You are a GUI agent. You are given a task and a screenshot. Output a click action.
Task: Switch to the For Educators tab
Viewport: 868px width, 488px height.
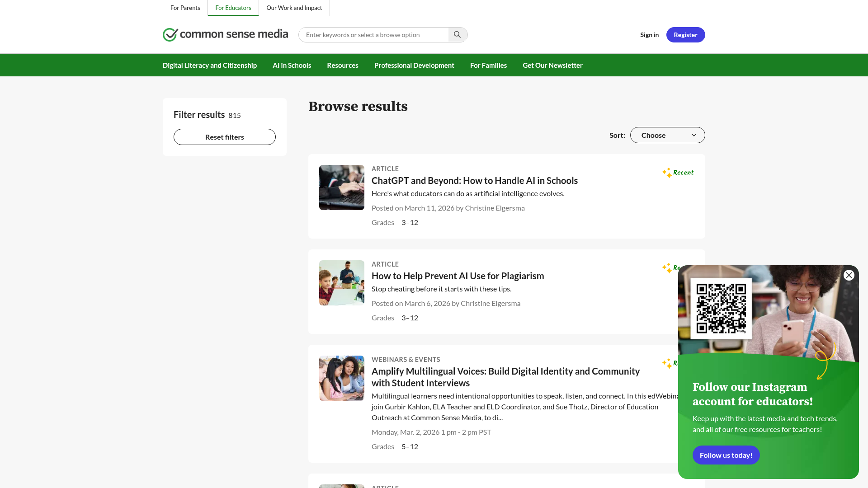233,8
